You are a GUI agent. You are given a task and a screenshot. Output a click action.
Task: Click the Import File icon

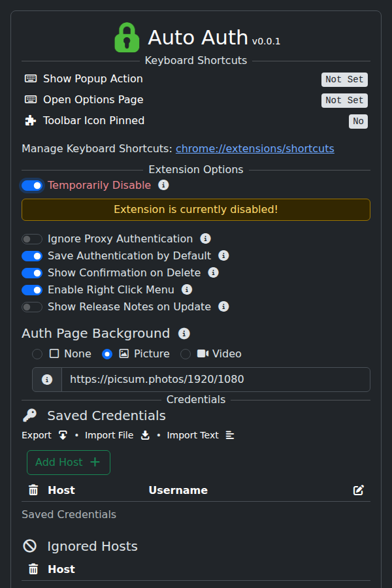(x=145, y=435)
